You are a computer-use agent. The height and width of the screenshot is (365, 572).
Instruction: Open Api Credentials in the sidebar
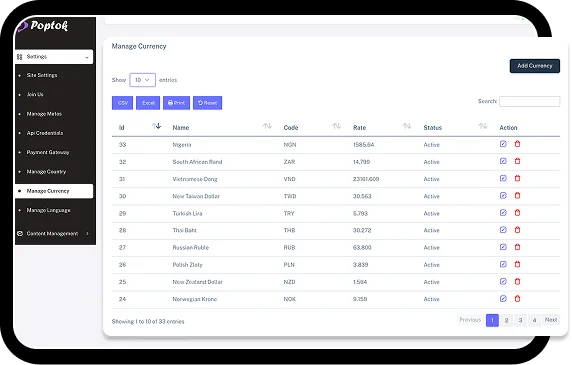point(45,133)
